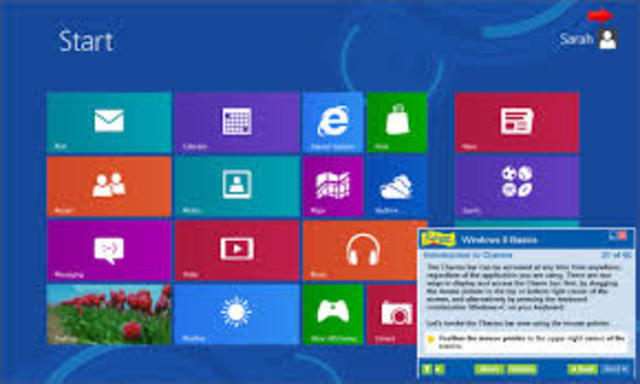Open the Camera tile
This screenshot has width=640, height=384.
(x=392, y=314)
